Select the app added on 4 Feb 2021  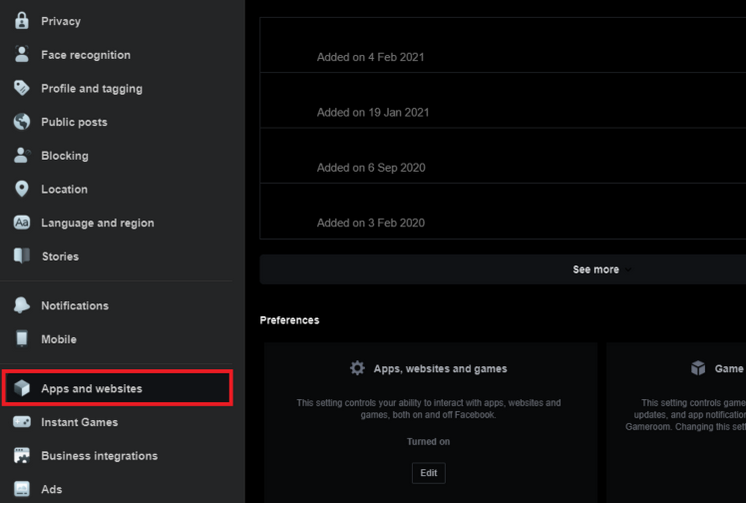tap(370, 57)
